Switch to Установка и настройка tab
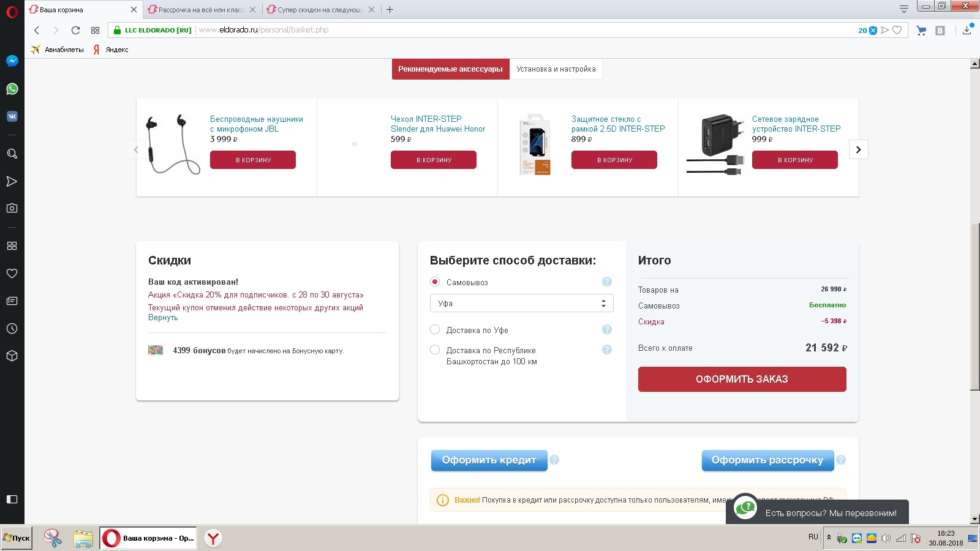Viewport: 980px width, 551px height. (x=556, y=69)
